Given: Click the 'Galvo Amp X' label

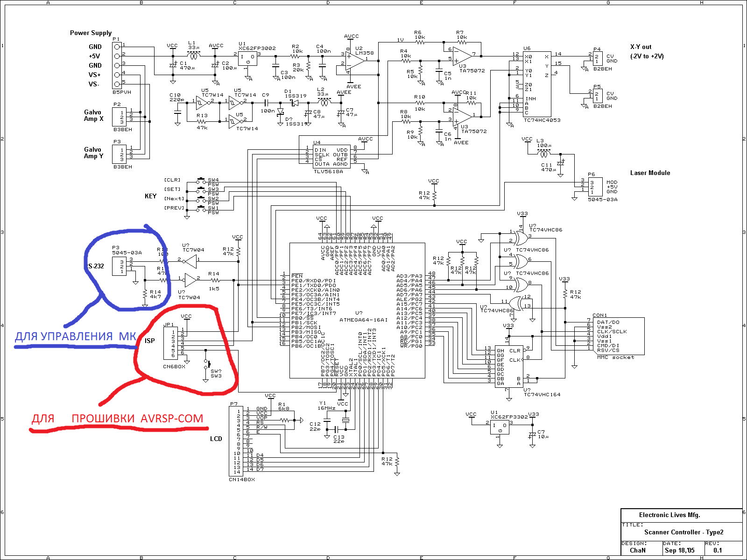Looking at the screenshot, I should 93,115.
